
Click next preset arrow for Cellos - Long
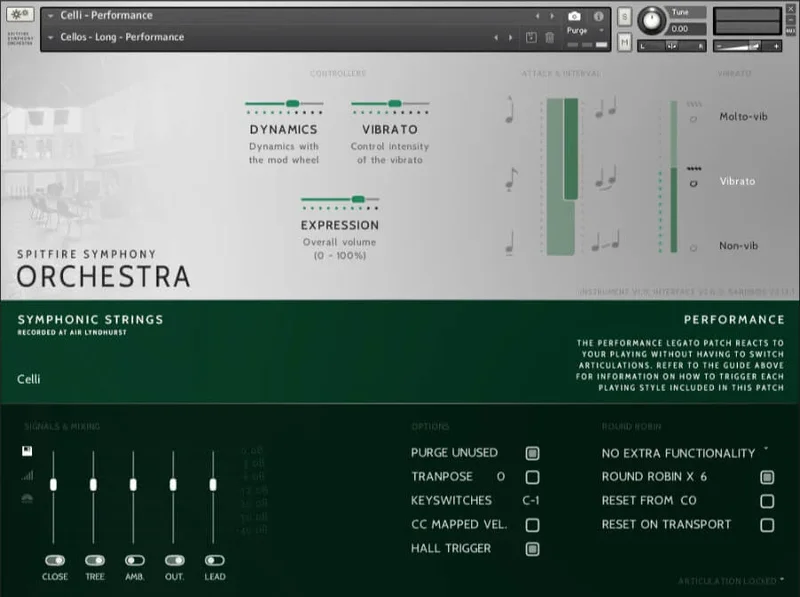coord(510,37)
